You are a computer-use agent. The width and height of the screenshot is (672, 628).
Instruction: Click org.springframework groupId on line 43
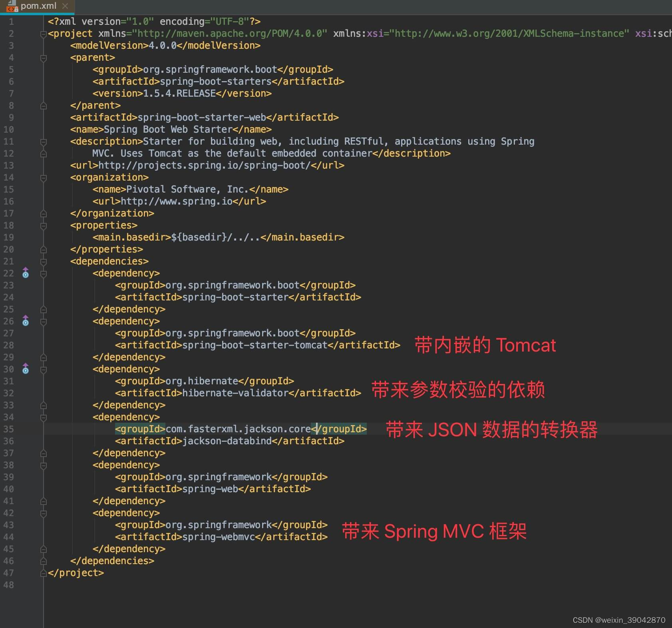(x=219, y=525)
